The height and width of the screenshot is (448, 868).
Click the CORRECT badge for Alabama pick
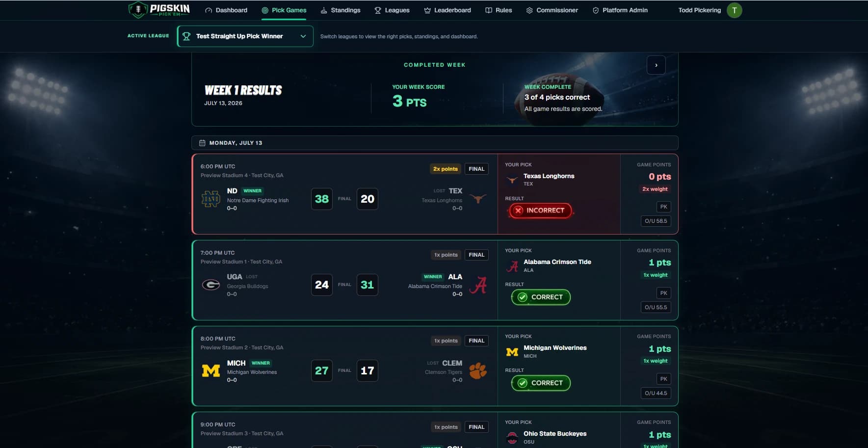pyautogui.click(x=541, y=297)
